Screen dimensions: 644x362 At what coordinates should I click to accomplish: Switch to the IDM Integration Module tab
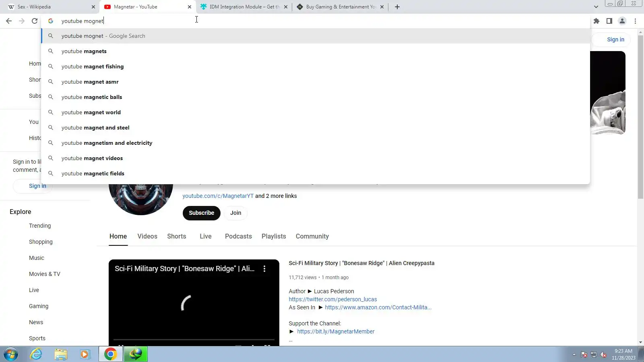(244, 7)
